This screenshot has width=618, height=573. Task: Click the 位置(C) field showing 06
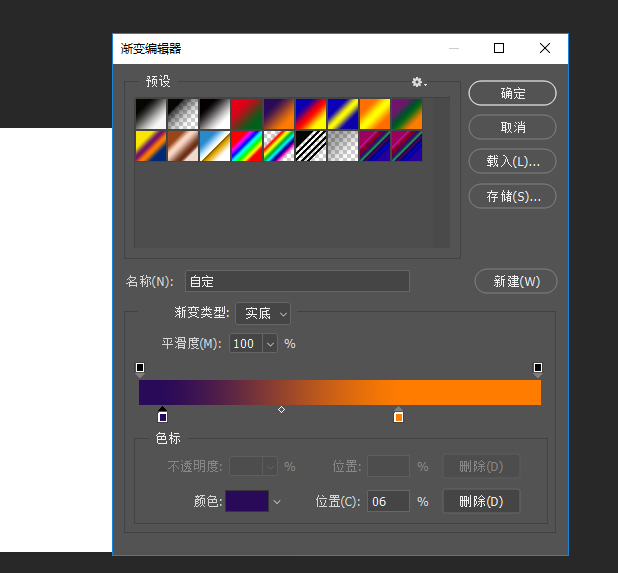(388, 501)
